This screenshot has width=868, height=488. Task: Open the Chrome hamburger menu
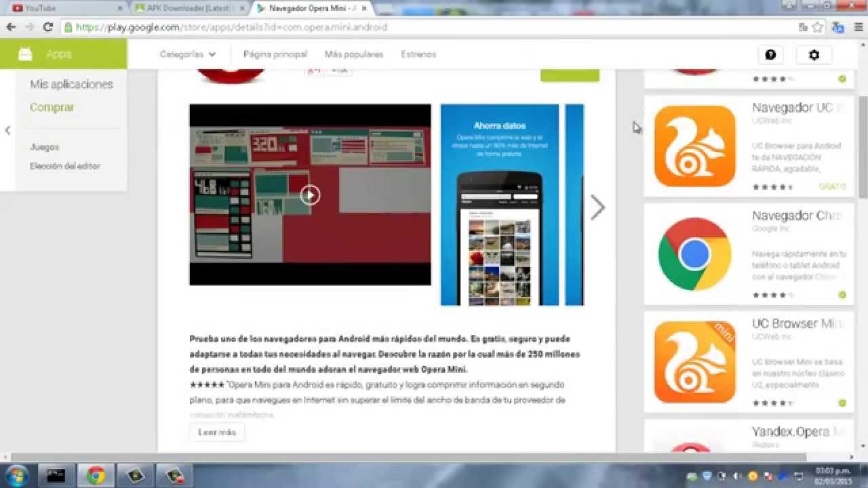[x=858, y=27]
